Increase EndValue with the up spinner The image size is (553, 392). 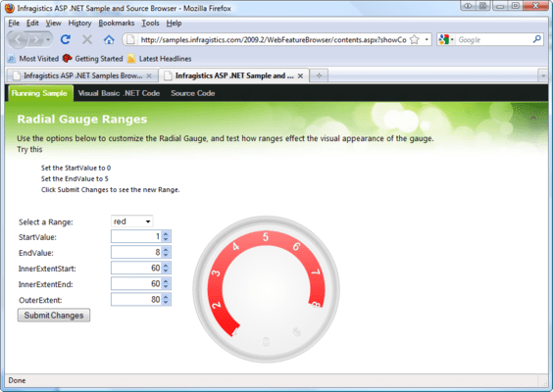coord(166,249)
